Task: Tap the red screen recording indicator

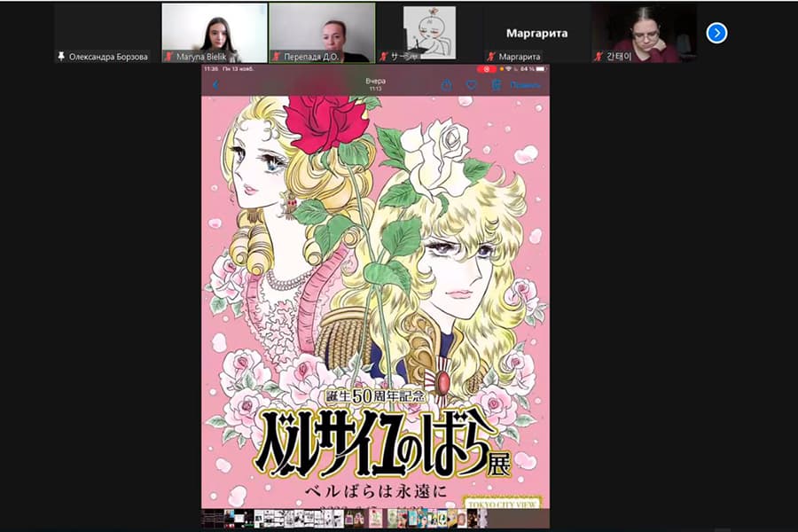Action: [486, 69]
